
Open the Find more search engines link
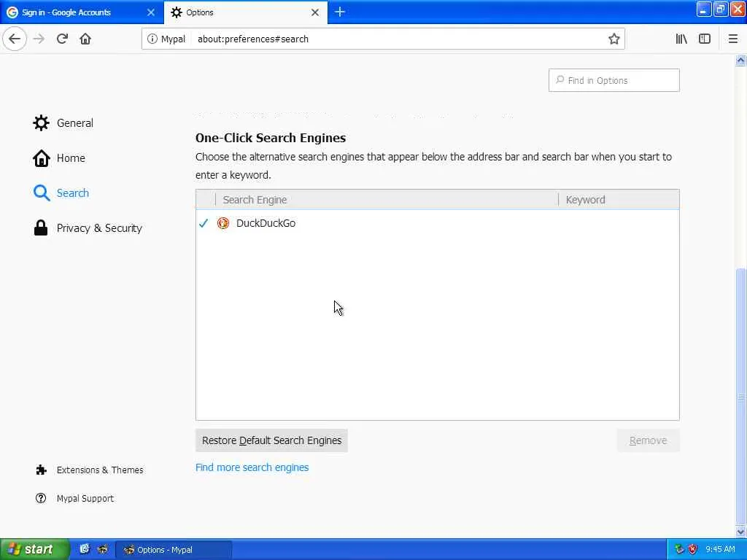[252, 467]
